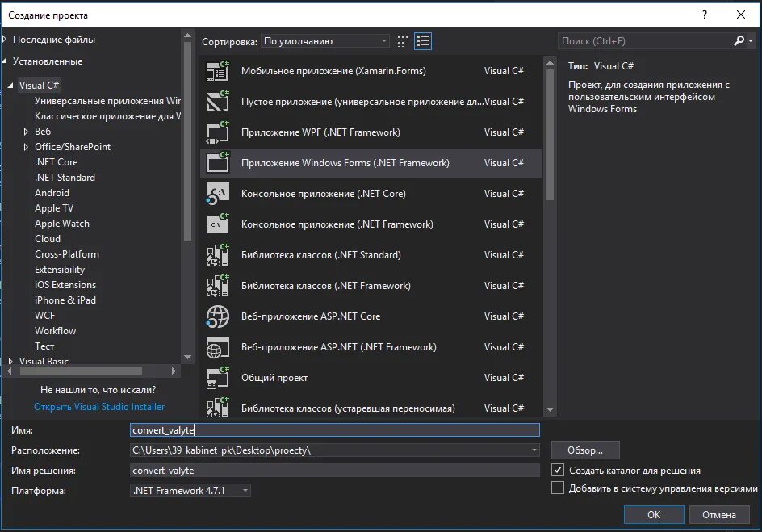Screen dimensions: 762x532
Task: Click template list scroll up arrow
Action: 551,62
